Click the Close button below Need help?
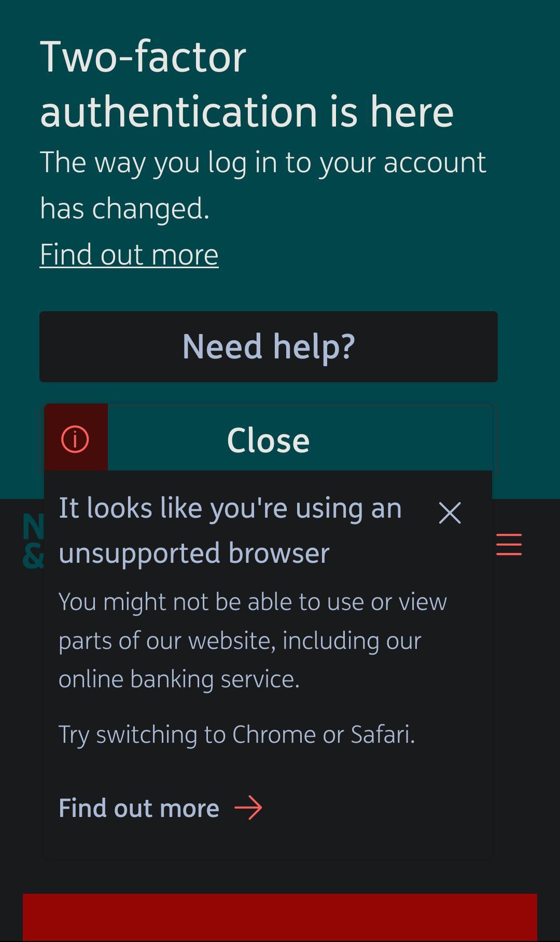 [x=268, y=439]
